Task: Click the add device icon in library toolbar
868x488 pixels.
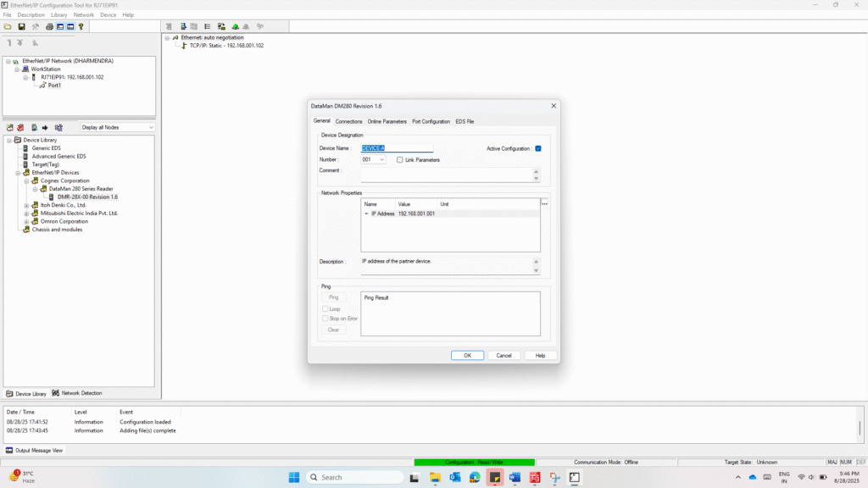Action: click(10, 127)
